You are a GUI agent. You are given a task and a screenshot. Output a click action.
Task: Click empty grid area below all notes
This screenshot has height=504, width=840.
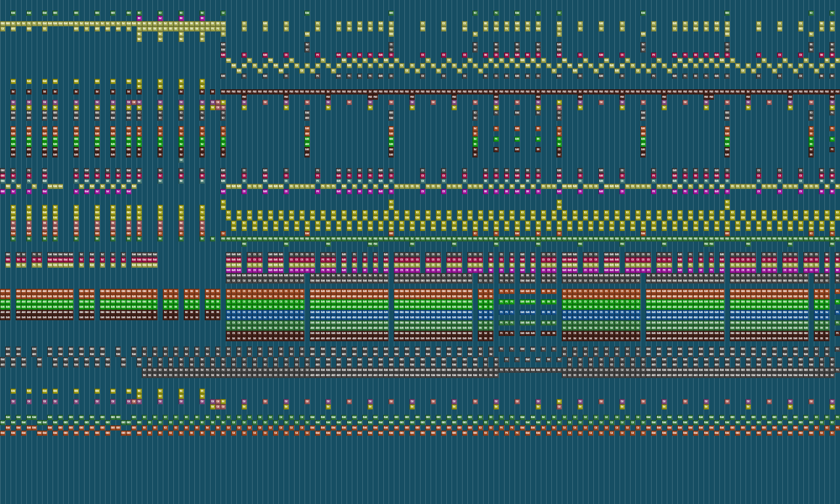coord(420,472)
